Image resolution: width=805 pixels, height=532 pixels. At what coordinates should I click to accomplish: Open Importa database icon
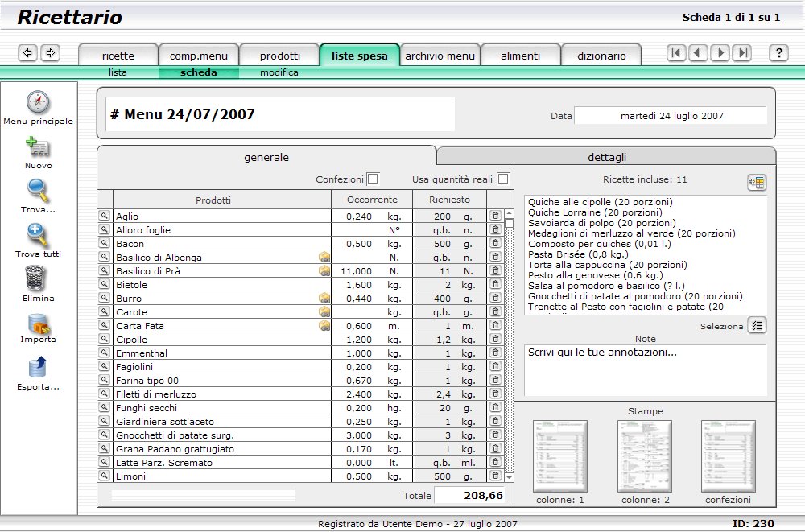pos(39,324)
